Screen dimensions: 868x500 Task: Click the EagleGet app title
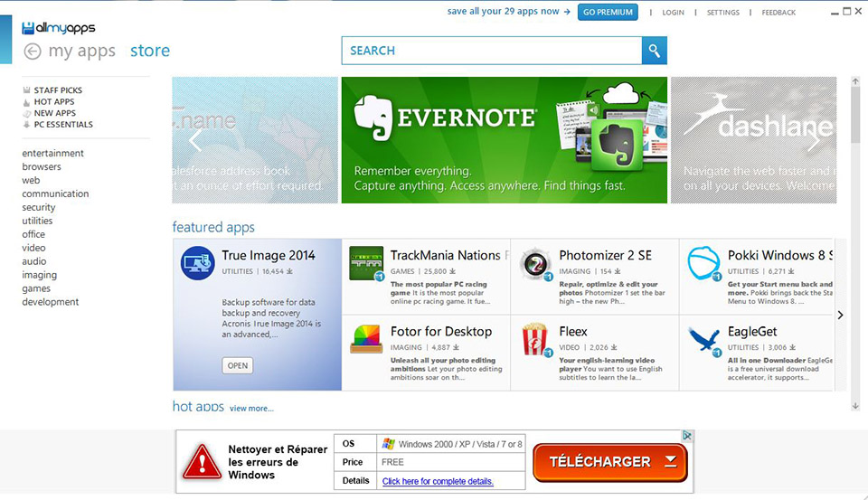[x=752, y=331]
